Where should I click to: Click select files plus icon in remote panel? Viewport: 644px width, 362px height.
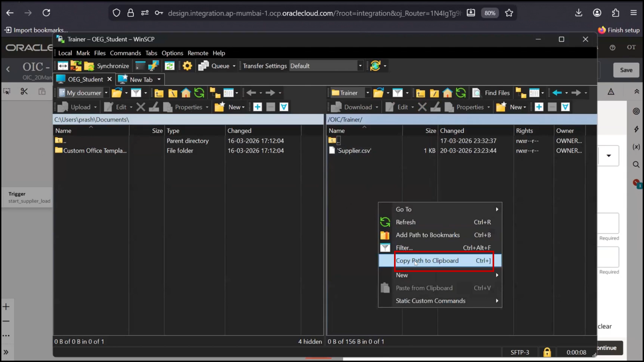pos(539,107)
